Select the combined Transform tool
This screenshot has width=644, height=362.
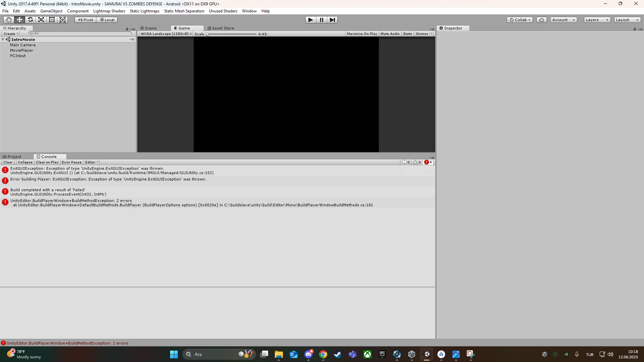(62, 20)
